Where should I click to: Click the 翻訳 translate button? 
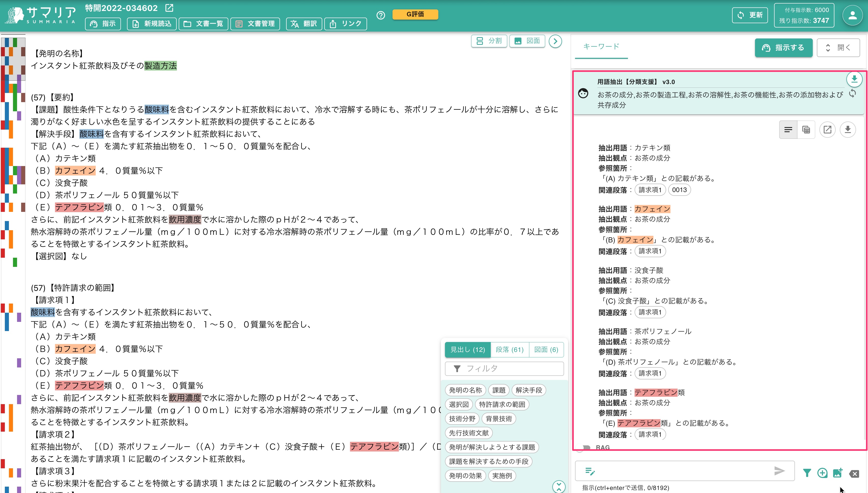pyautogui.click(x=304, y=24)
